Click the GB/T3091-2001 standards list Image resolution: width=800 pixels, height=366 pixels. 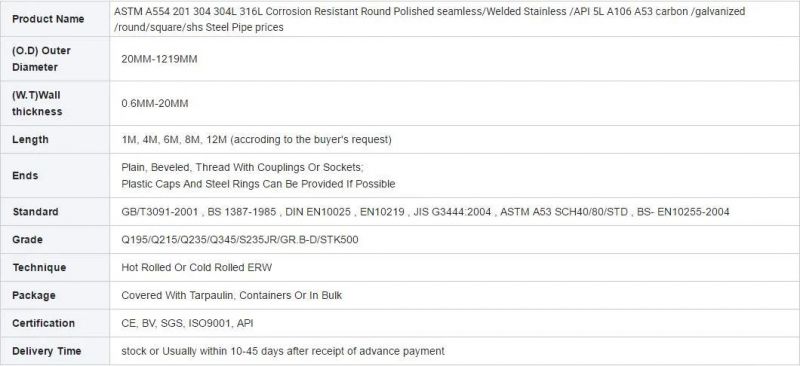pyautogui.click(x=426, y=211)
